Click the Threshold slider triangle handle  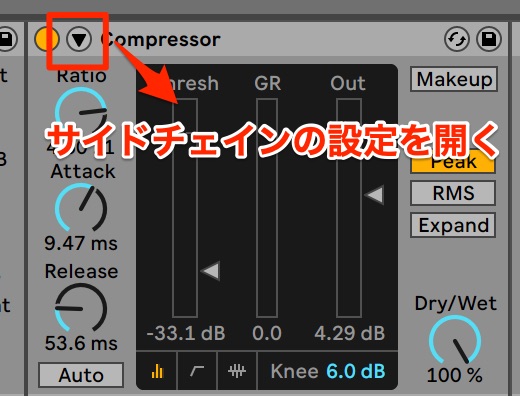coord(210,270)
